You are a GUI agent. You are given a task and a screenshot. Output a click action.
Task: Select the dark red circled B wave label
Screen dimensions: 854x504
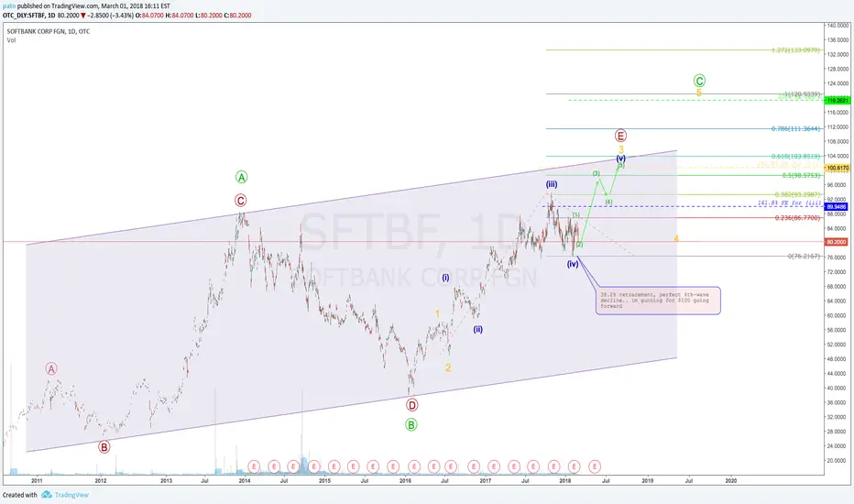[x=104, y=447]
